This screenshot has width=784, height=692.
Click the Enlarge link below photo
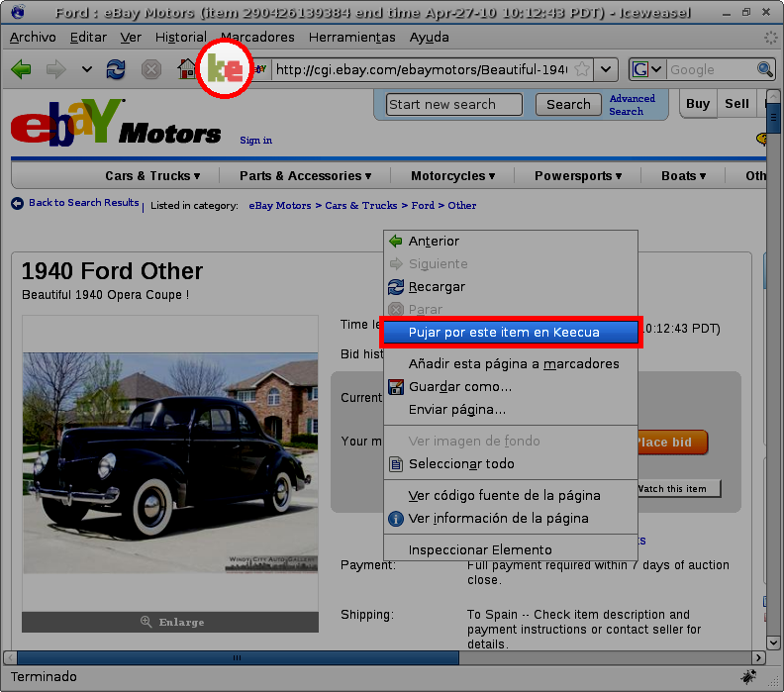(x=181, y=622)
